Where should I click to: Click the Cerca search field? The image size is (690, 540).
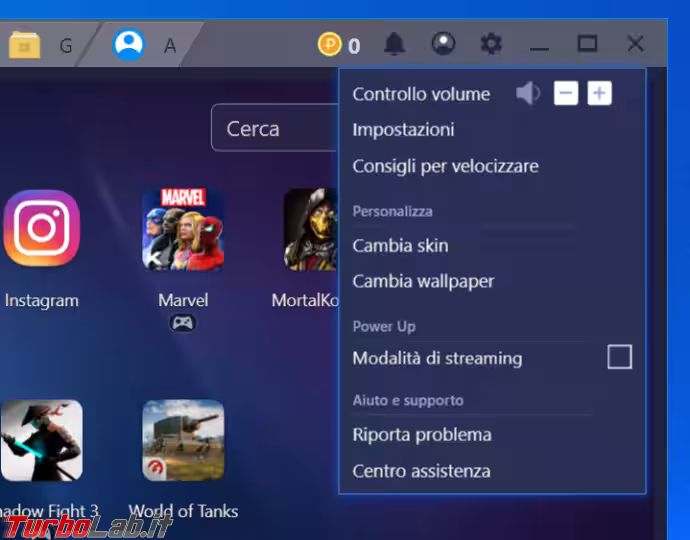point(275,128)
